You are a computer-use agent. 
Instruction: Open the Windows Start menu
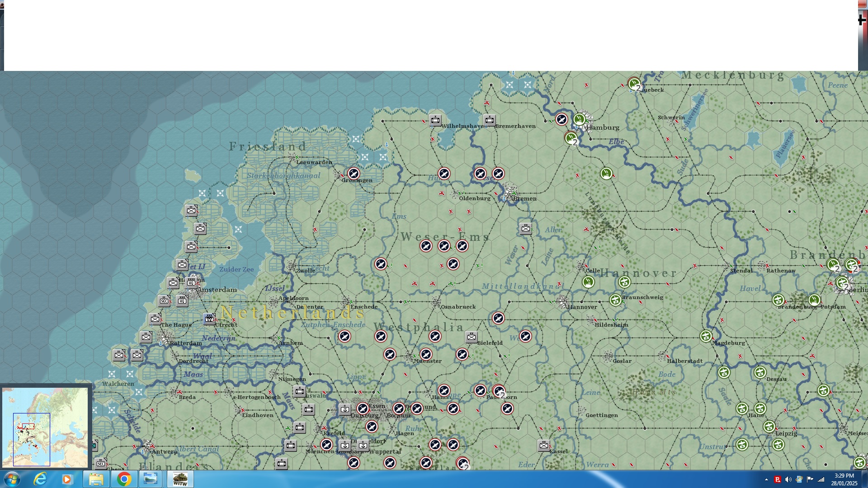pos(12,479)
